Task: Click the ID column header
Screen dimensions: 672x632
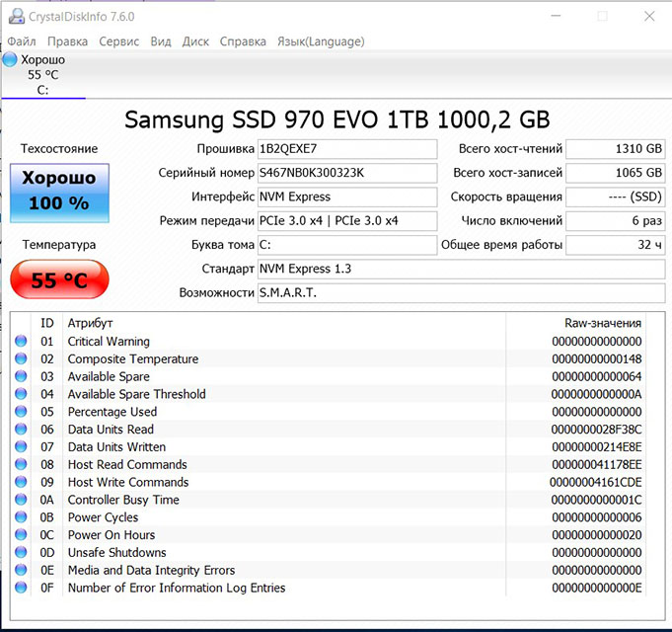Action: 47,323
